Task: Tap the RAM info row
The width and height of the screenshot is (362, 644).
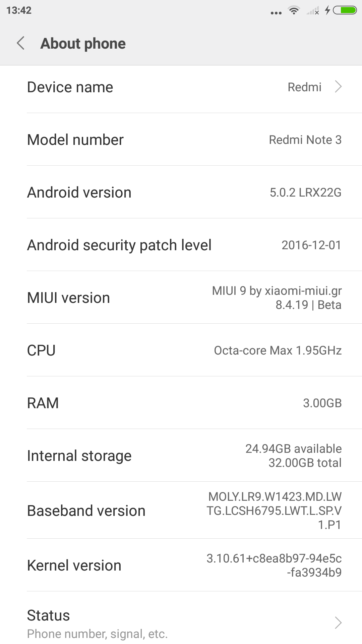Action: (181, 403)
